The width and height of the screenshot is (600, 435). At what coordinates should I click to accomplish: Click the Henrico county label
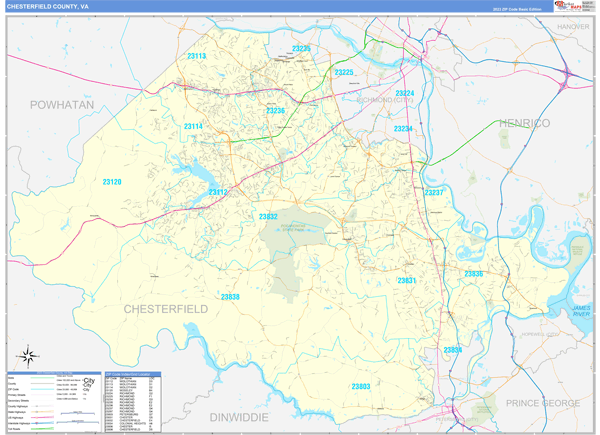[x=524, y=123]
